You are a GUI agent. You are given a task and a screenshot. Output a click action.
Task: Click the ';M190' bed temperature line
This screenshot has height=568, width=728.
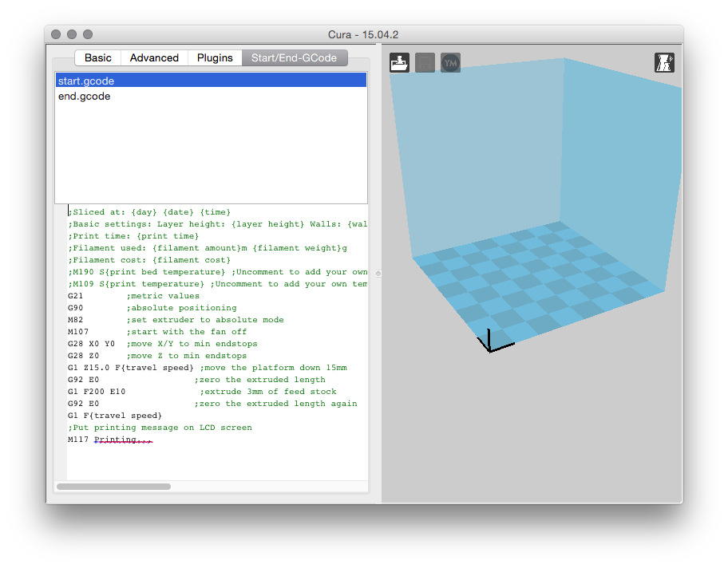[x=217, y=272]
